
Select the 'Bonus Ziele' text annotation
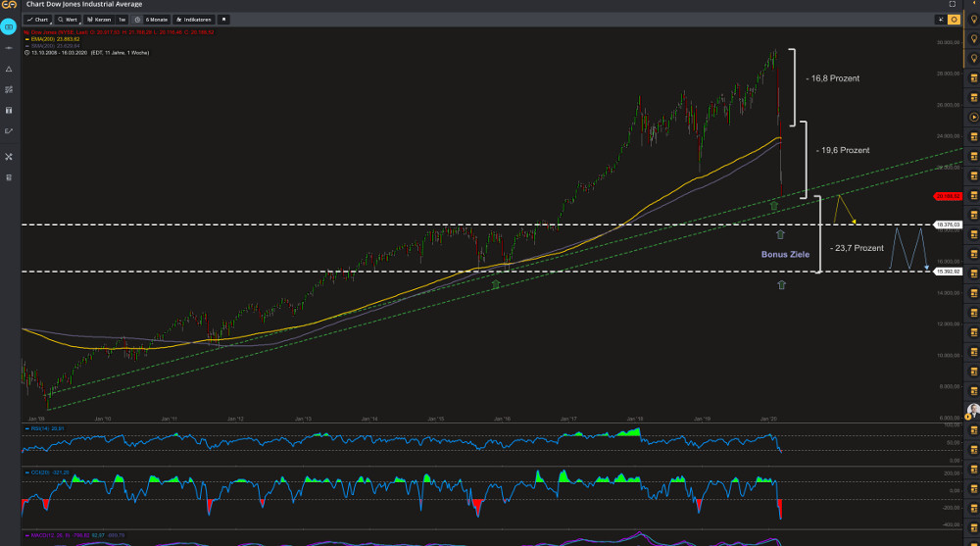[785, 255]
